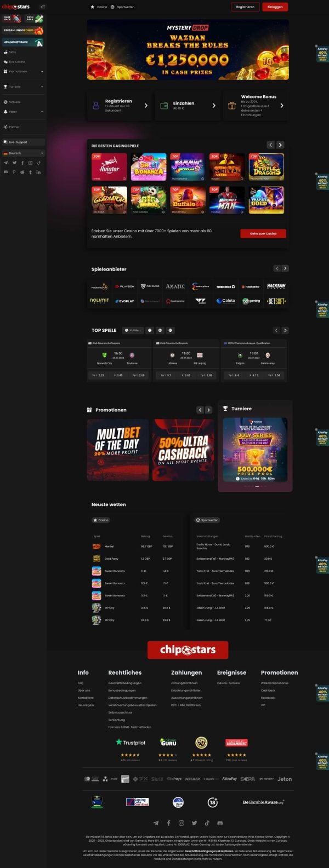The image size is (329, 868).
Task: Open the Discord icon in the footer
Action: click(x=220, y=823)
